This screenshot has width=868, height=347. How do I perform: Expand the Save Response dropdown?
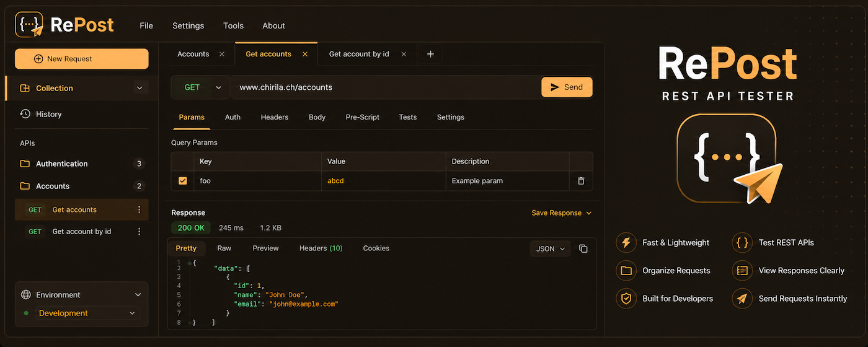(x=562, y=213)
